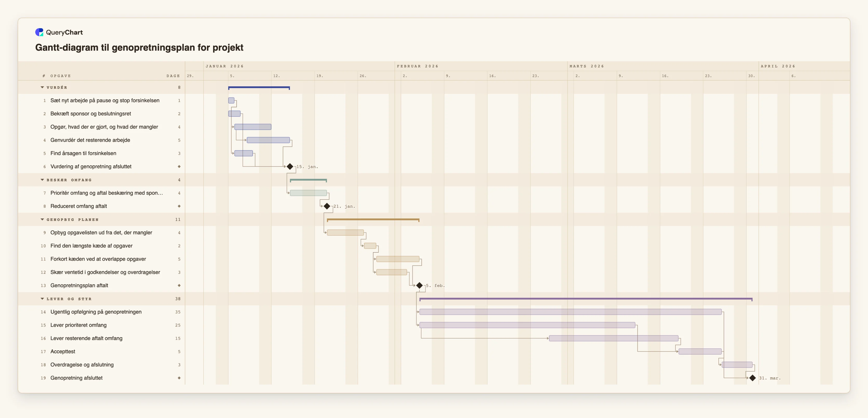This screenshot has height=418, width=868.
Task: Click the LEVER OG STYR purple summary bar
Action: pos(586,299)
